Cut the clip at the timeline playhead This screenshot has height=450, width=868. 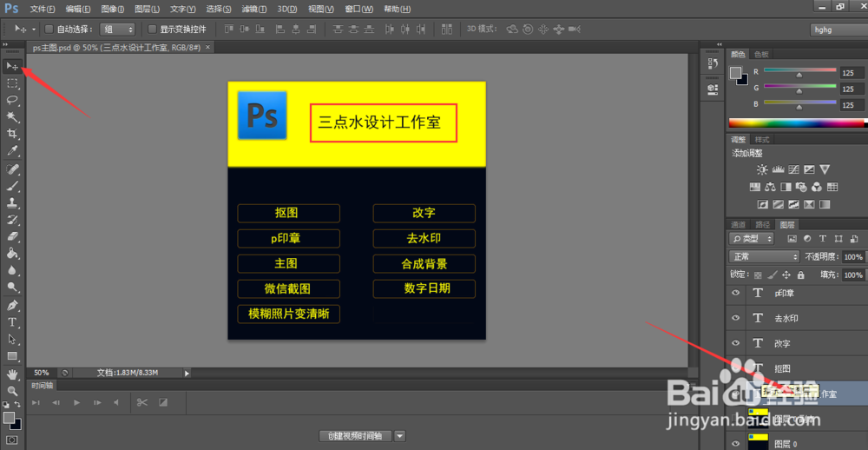[x=142, y=402]
